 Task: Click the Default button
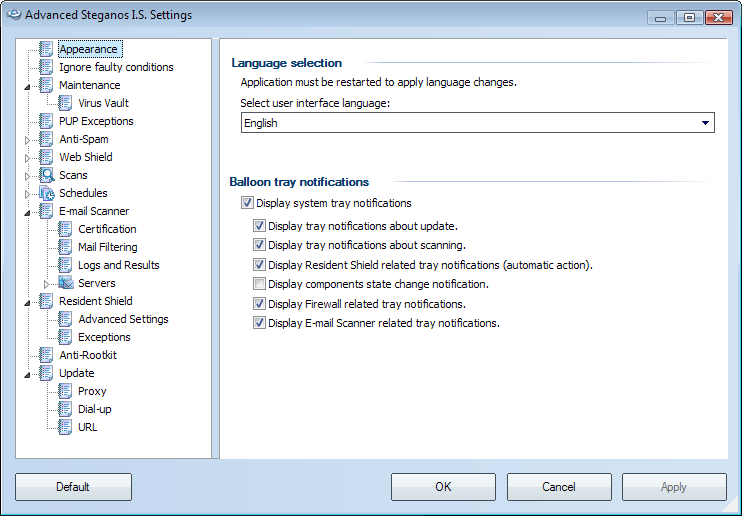pos(73,487)
